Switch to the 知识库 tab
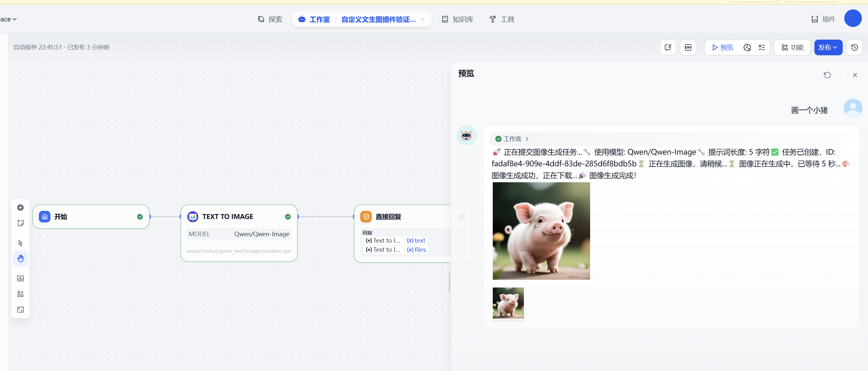Viewport: 868px width, 371px height. coord(457,19)
